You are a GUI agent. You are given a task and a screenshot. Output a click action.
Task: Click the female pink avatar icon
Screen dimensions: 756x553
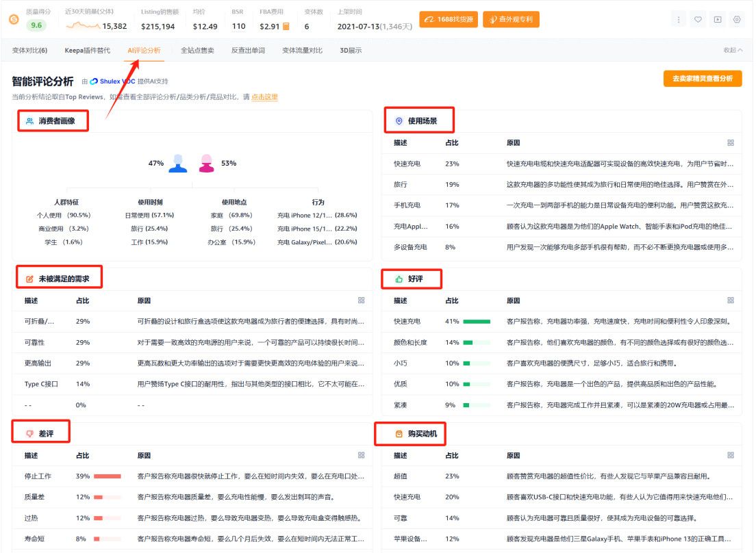click(206, 164)
